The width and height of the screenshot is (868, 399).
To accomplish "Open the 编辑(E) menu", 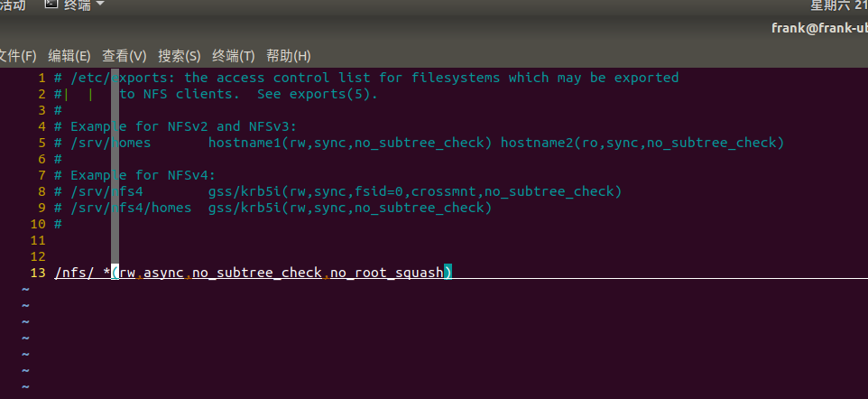I will [x=69, y=55].
